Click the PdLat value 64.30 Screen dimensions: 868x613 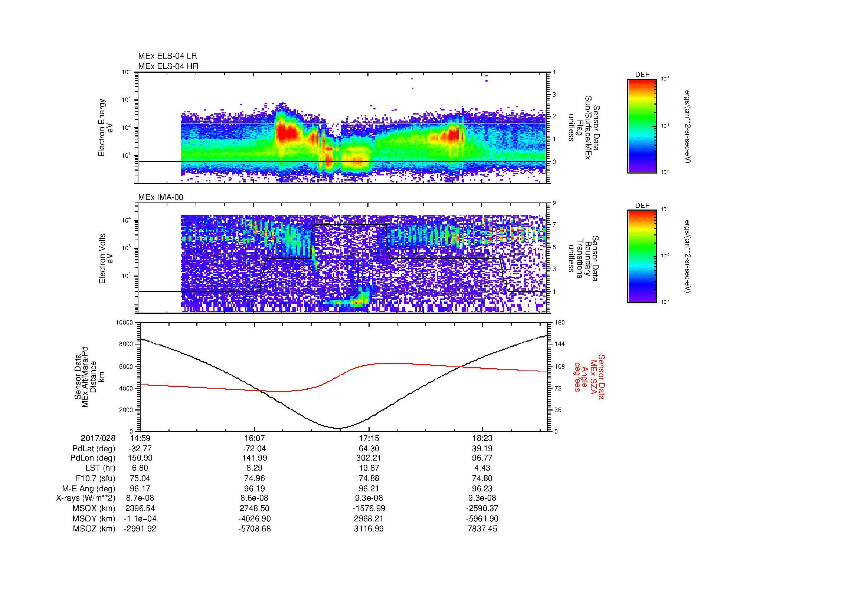(x=369, y=449)
